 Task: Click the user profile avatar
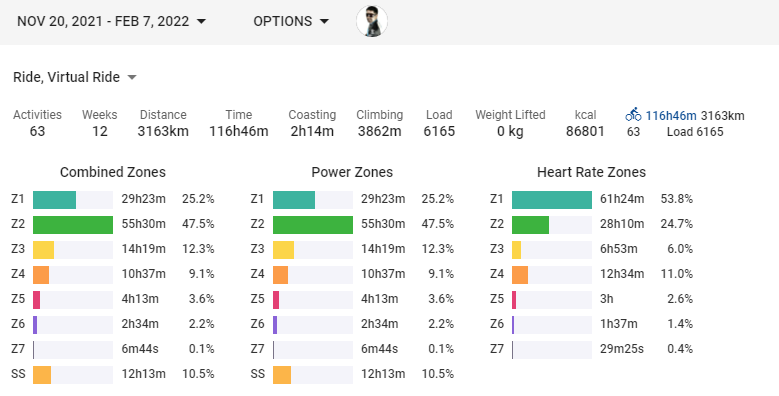click(x=372, y=21)
